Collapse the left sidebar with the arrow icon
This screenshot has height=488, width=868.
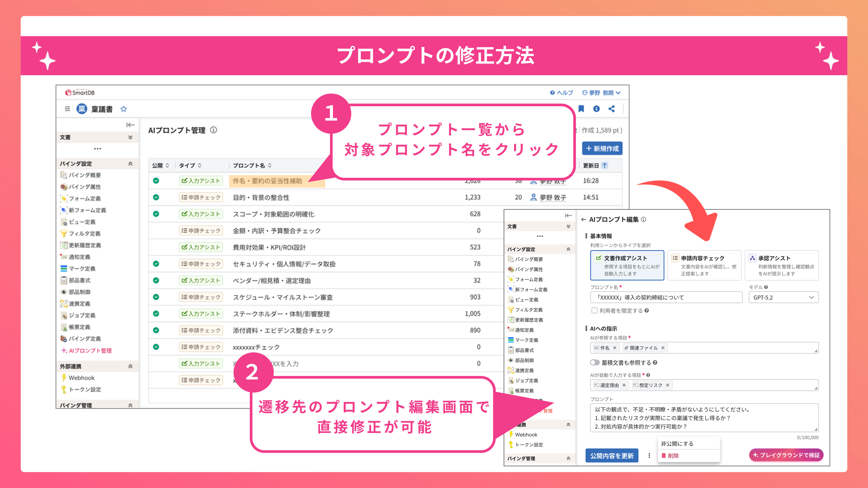(131, 125)
